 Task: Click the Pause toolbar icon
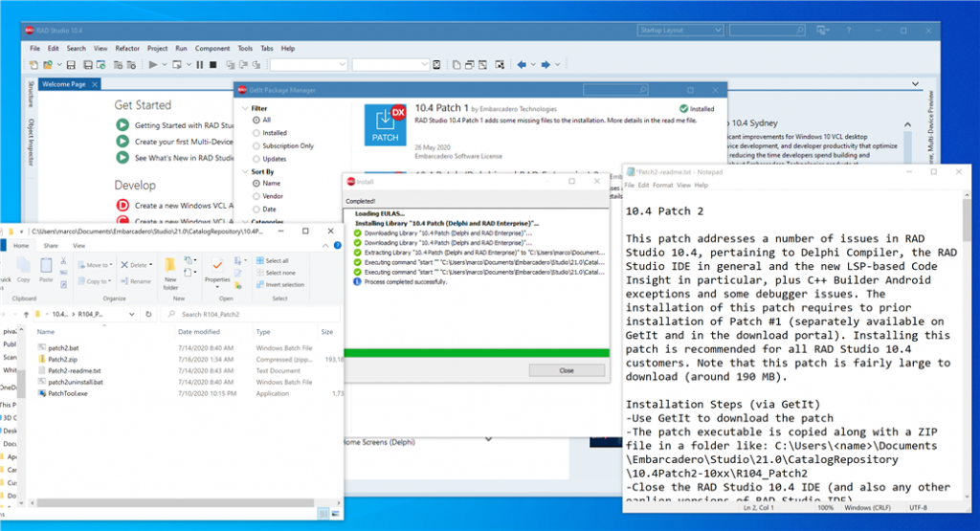199,64
